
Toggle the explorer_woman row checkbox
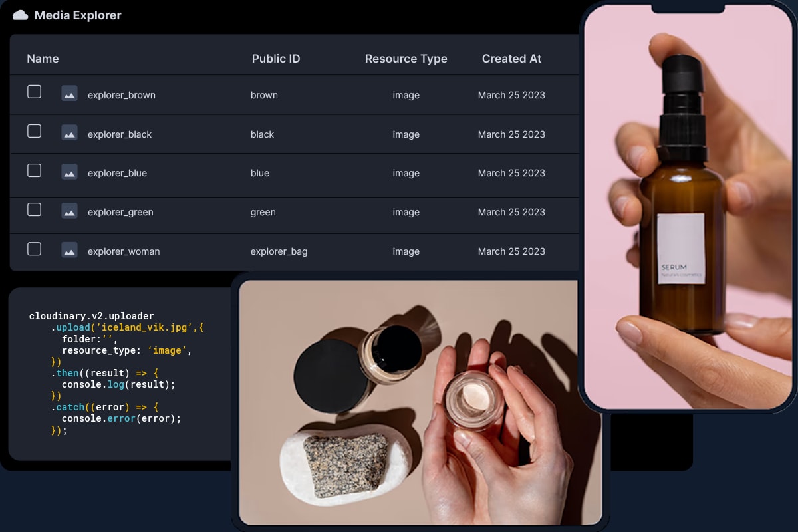34,249
